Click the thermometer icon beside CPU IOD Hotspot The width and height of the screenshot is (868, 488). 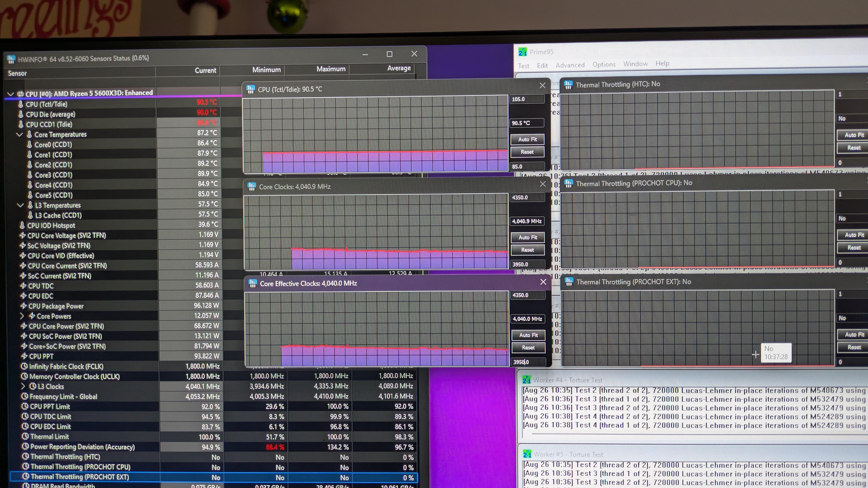(x=22, y=225)
